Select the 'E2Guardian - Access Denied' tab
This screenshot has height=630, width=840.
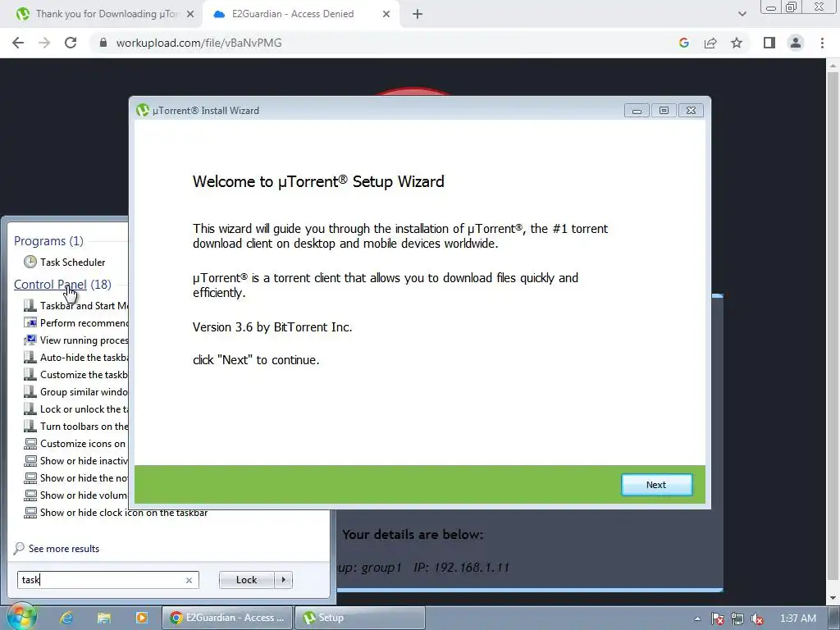coord(293,14)
